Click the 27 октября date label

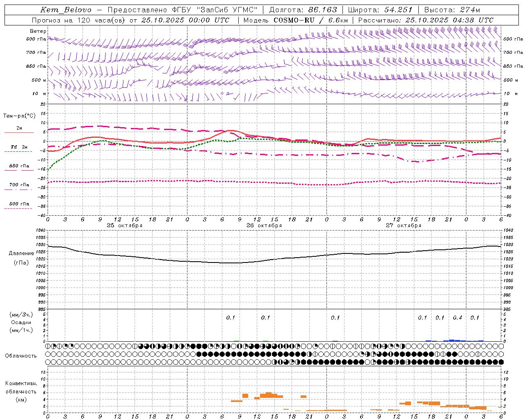404,226
